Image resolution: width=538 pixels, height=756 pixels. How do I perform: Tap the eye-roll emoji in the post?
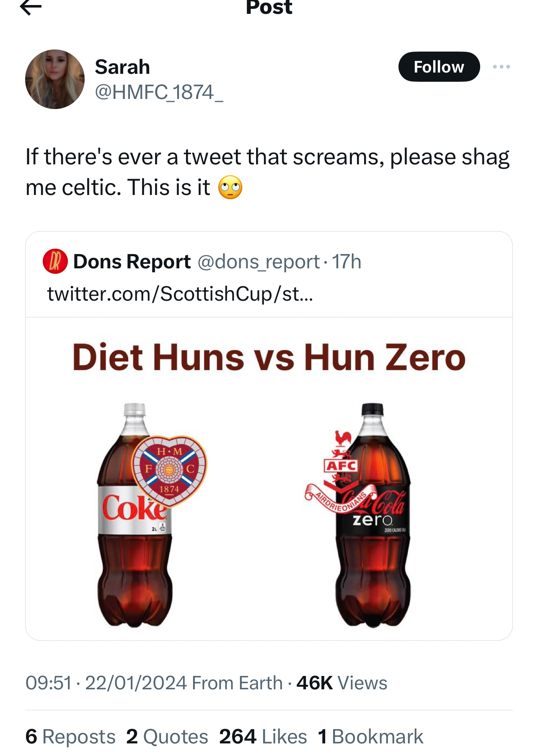[x=230, y=187]
